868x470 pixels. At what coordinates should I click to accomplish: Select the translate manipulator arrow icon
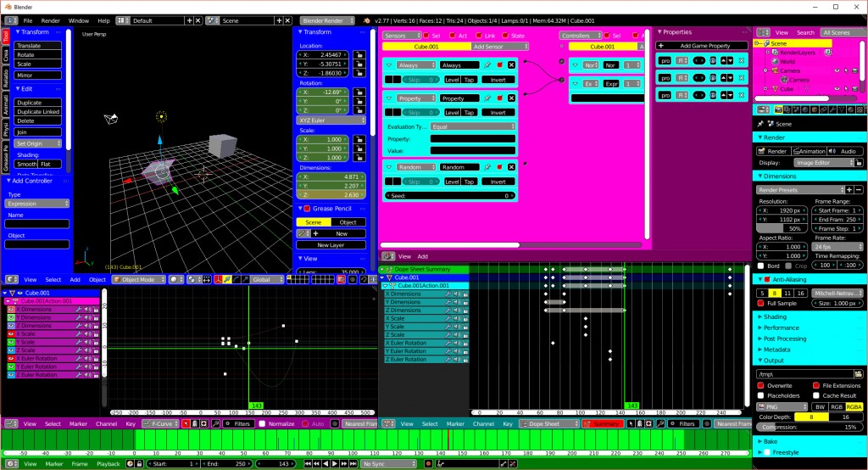pos(227,279)
